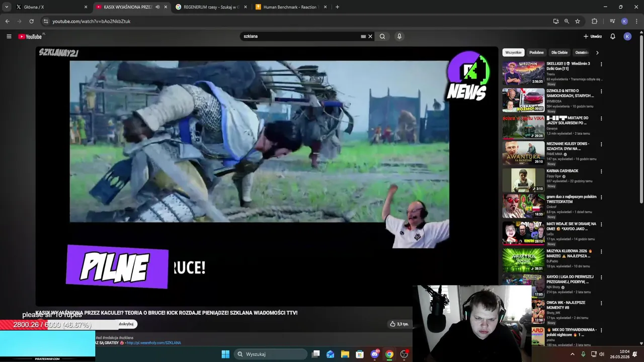
Task: Open the volume speaker icon in system tray
Action: [x=602, y=354]
